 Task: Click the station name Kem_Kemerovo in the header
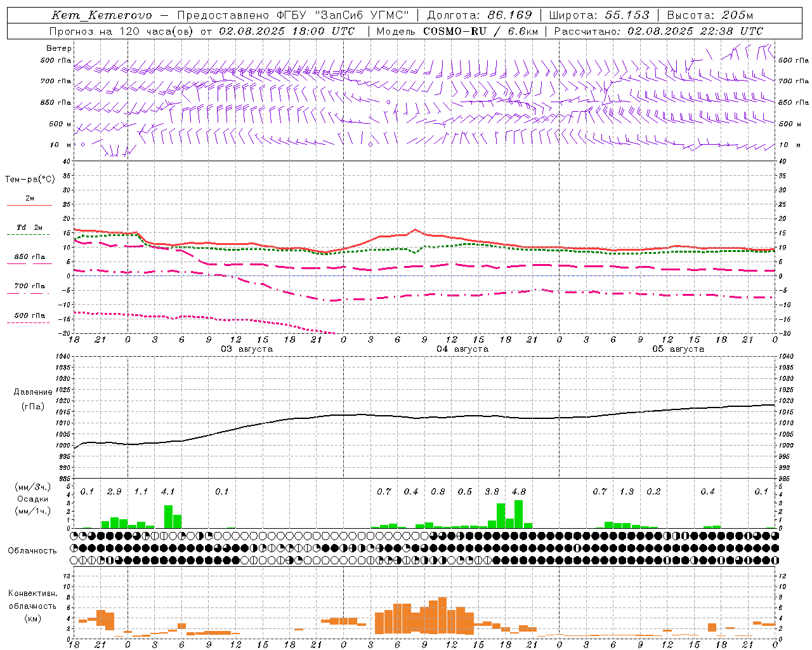click(102, 15)
